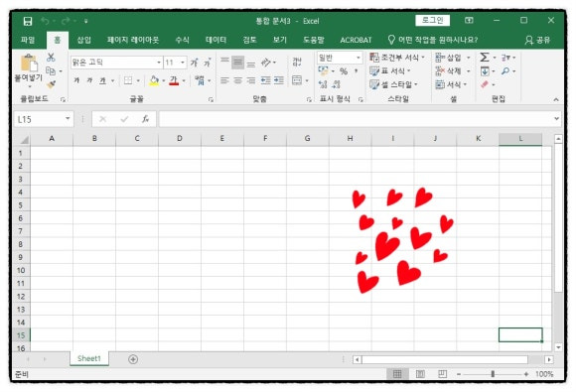Adjust the zoom slider

pos(493,374)
